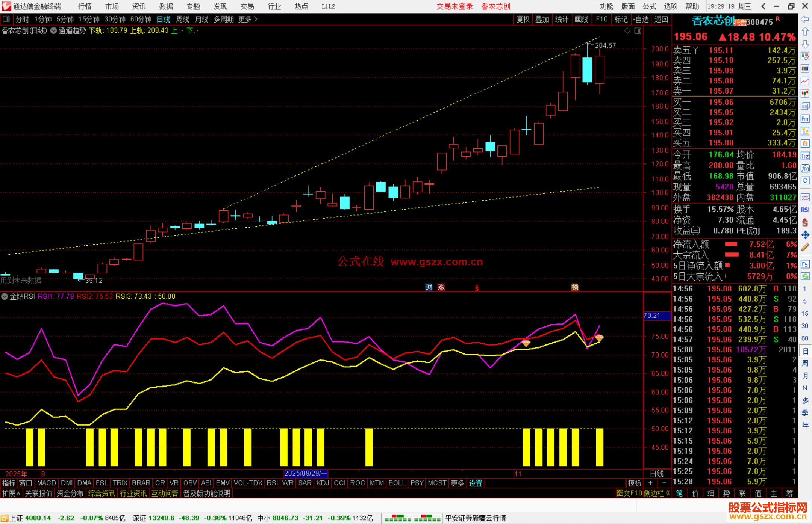
Task: Open the candlestick chart sidebar icon
Action: point(805,93)
